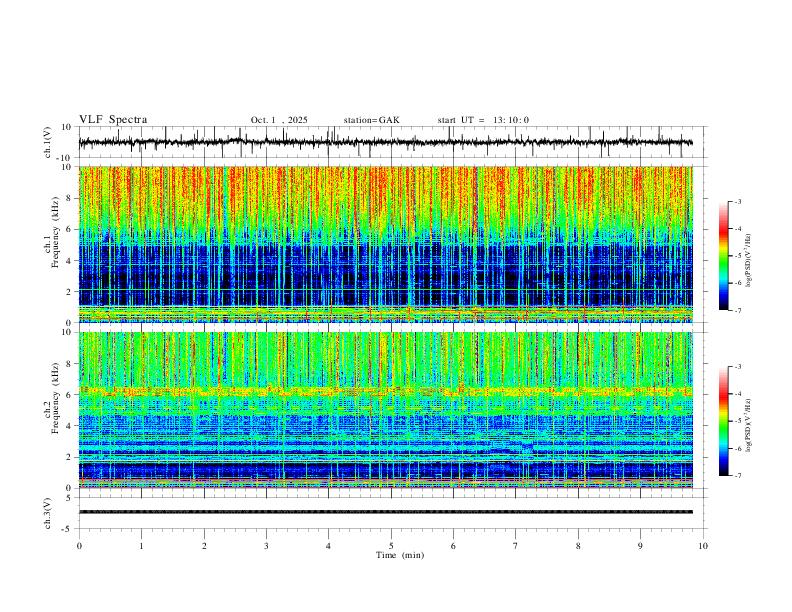Click the time axis tick label '10'

[703, 546]
